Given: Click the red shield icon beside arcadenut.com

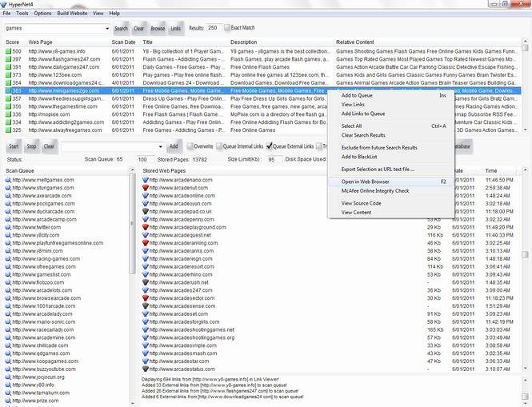Looking at the screenshot, I should (x=146, y=188).
